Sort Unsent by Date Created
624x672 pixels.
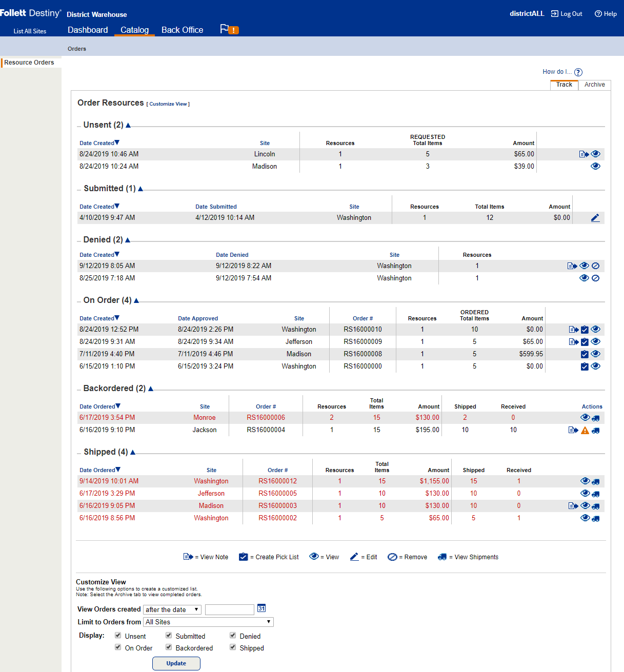pos(99,143)
